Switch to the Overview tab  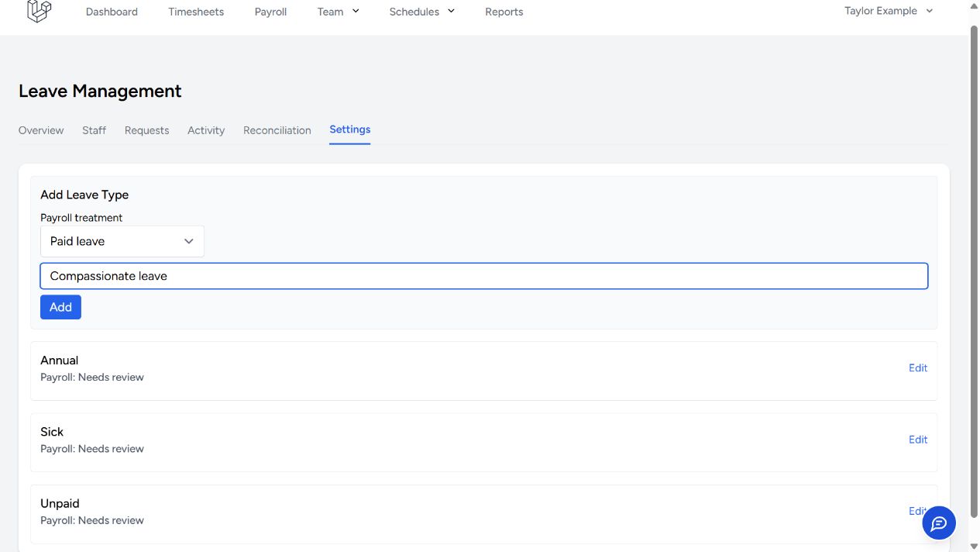point(41,130)
